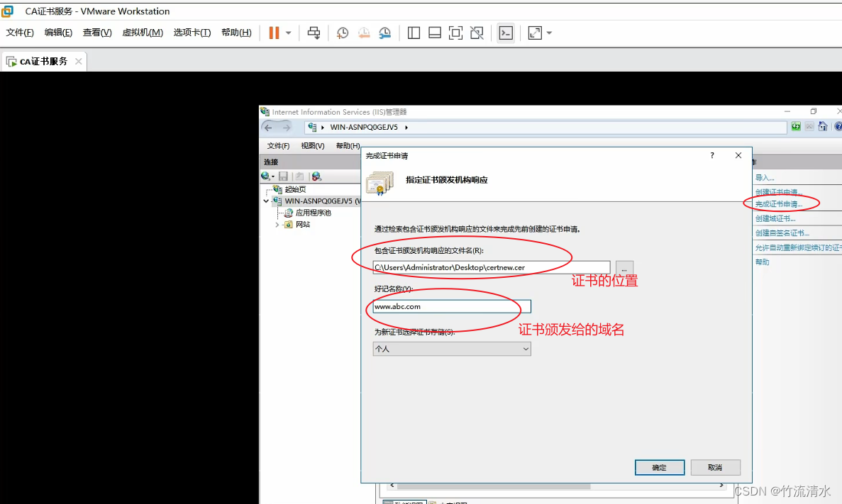Switch to Unity mode icon

pos(476,33)
